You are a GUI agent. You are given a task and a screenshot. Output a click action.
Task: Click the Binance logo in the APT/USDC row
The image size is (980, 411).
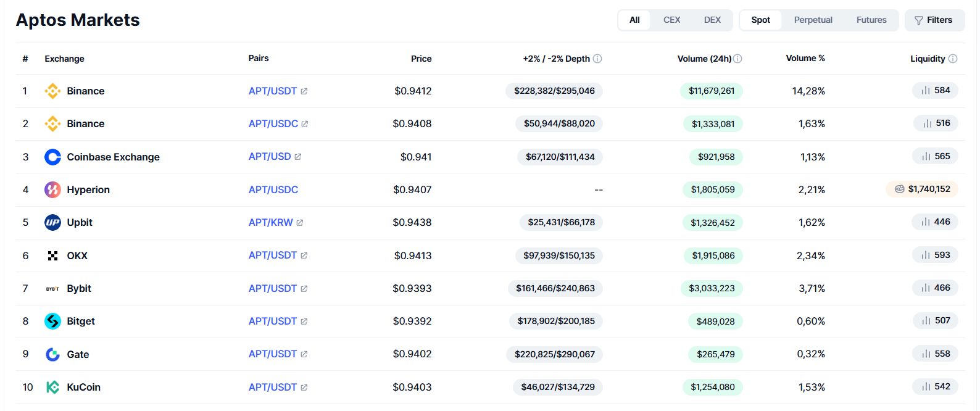[x=52, y=123]
